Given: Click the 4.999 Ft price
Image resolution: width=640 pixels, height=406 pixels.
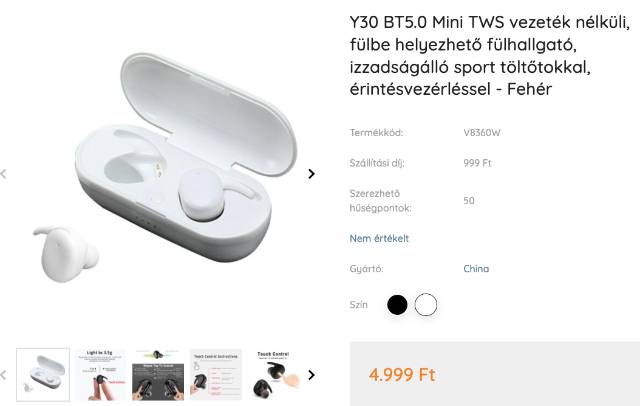Looking at the screenshot, I should pos(402,375).
